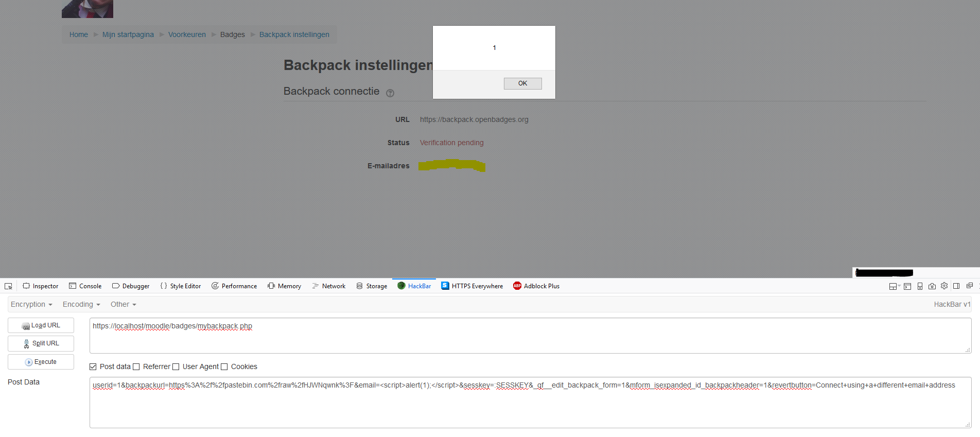The width and height of the screenshot is (980, 437).
Task: Open the Memory tab
Action: [x=285, y=286]
